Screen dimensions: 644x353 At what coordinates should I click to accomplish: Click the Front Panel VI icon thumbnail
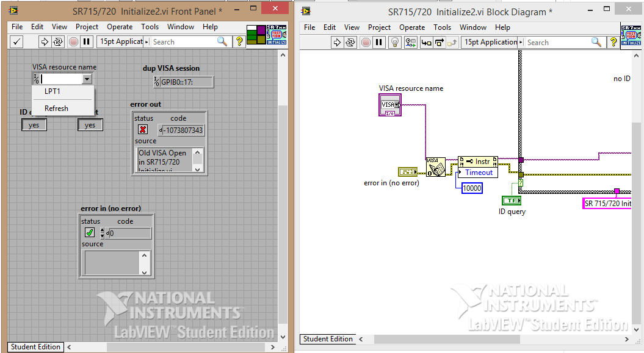[277, 35]
